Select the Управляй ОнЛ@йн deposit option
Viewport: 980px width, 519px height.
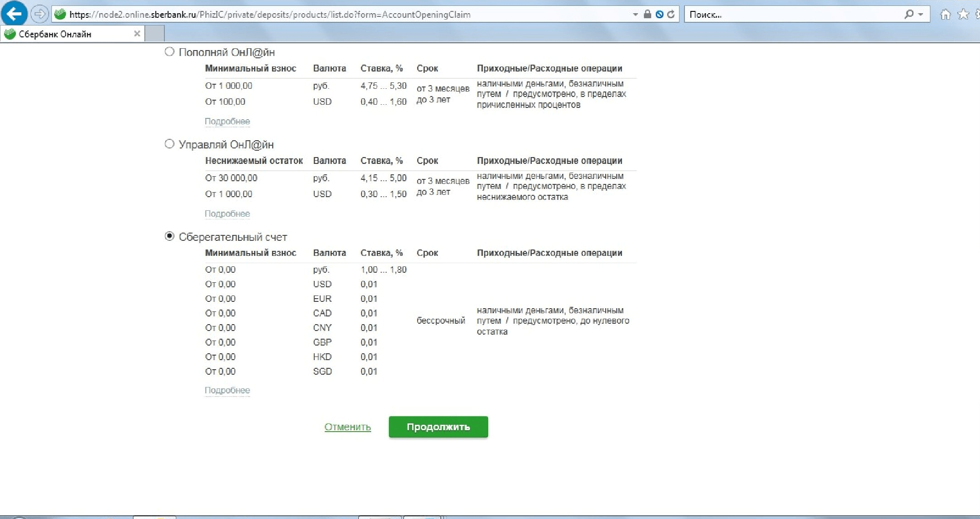(x=169, y=144)
